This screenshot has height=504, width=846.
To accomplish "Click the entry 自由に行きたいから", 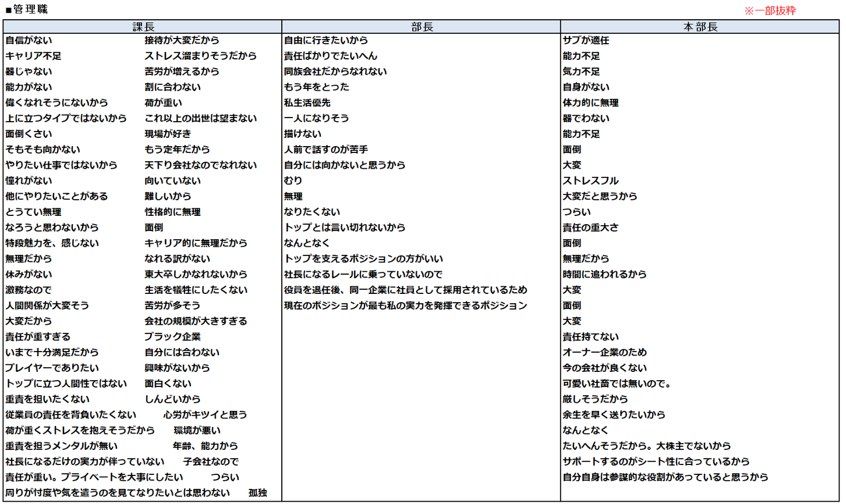I will [326, 40].
